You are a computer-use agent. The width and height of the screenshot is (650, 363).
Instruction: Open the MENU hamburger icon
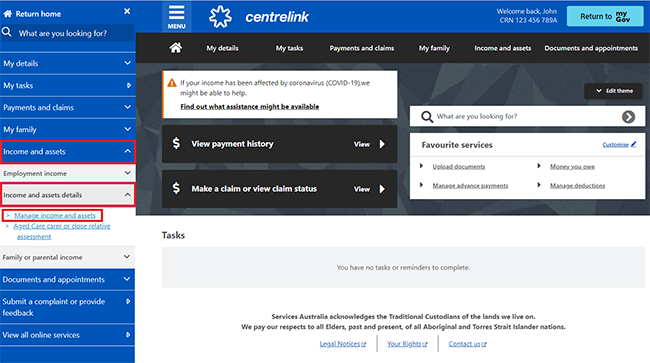point(176,17)
